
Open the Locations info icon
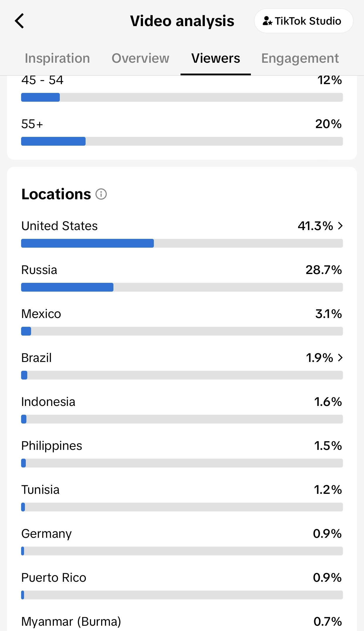(x=101, y=194)
